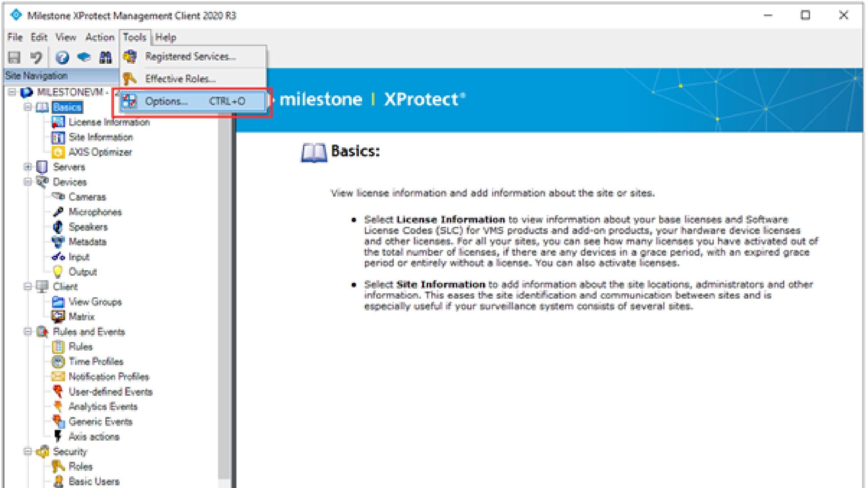Click the Basics book icon heading
This screenshot has height=488, width=868.
point(314,153)
